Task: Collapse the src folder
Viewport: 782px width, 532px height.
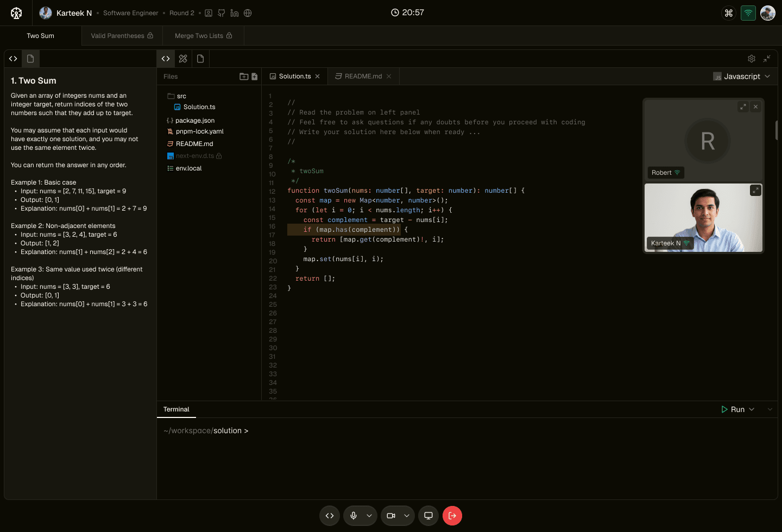Action: click(x=177, y=96)
